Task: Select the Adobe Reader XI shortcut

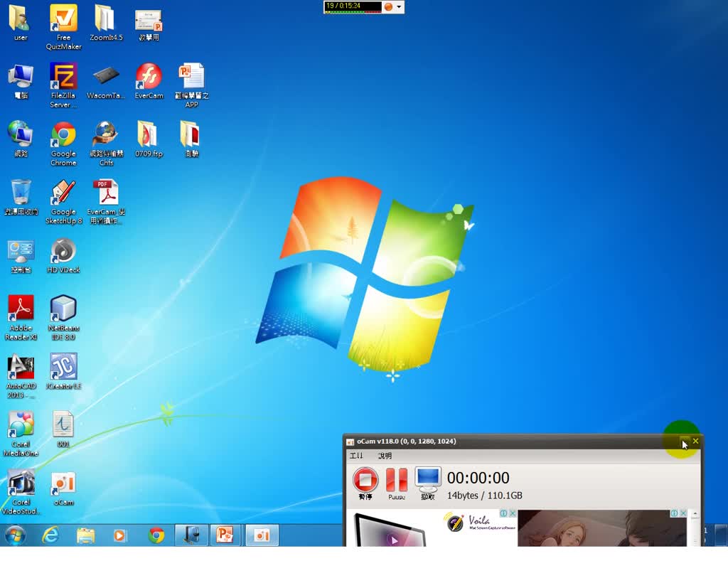Action: pos(21,318)
